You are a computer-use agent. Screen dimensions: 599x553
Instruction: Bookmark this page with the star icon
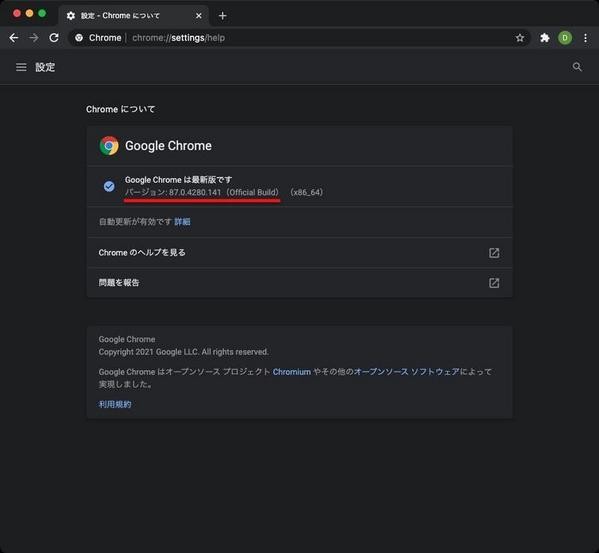(520, 38)
